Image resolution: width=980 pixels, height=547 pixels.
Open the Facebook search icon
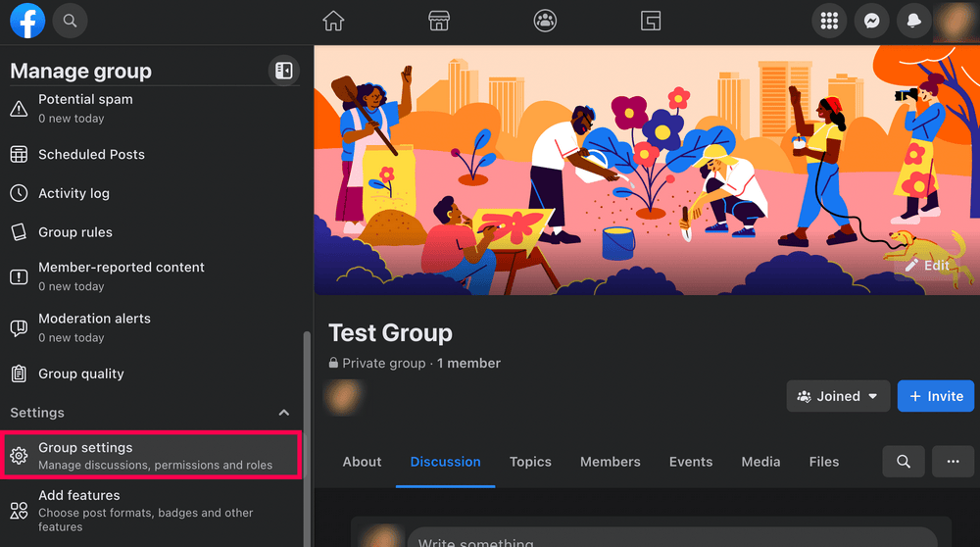point(70,21)
